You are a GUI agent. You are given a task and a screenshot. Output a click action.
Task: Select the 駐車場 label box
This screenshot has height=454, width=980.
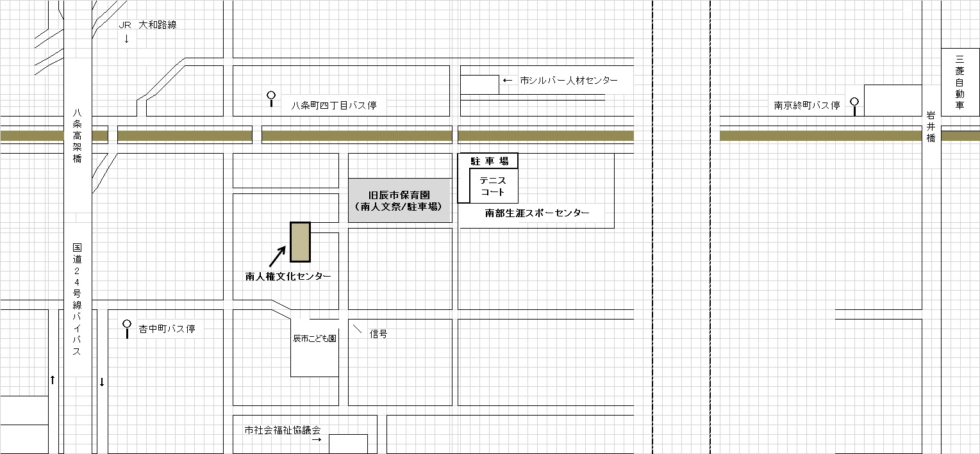[x=488, y=161]
